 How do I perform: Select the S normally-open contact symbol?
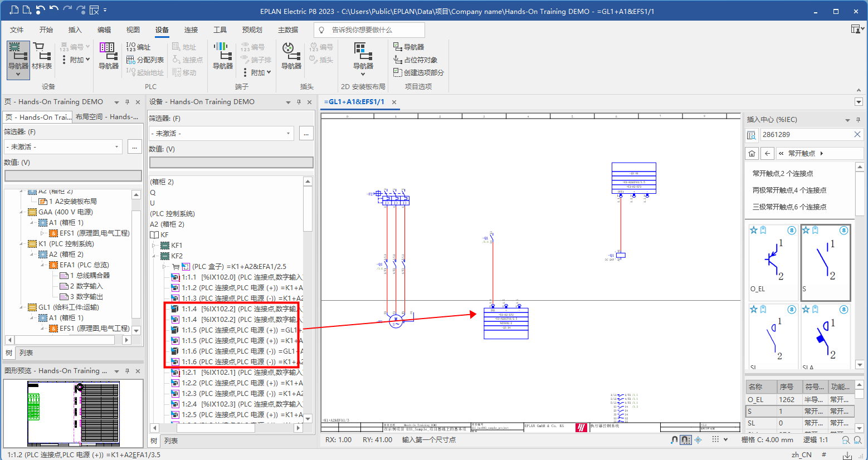click(826, 262)
